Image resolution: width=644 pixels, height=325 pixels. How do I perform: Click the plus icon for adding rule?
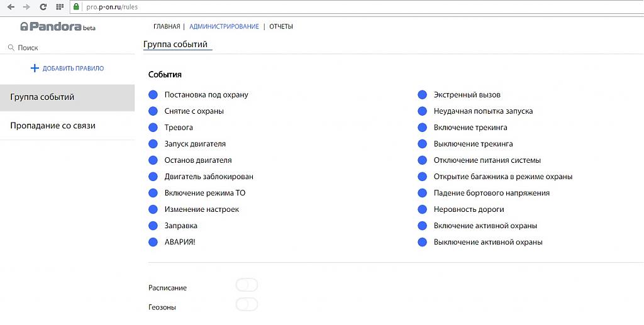[x=35, y=69]
